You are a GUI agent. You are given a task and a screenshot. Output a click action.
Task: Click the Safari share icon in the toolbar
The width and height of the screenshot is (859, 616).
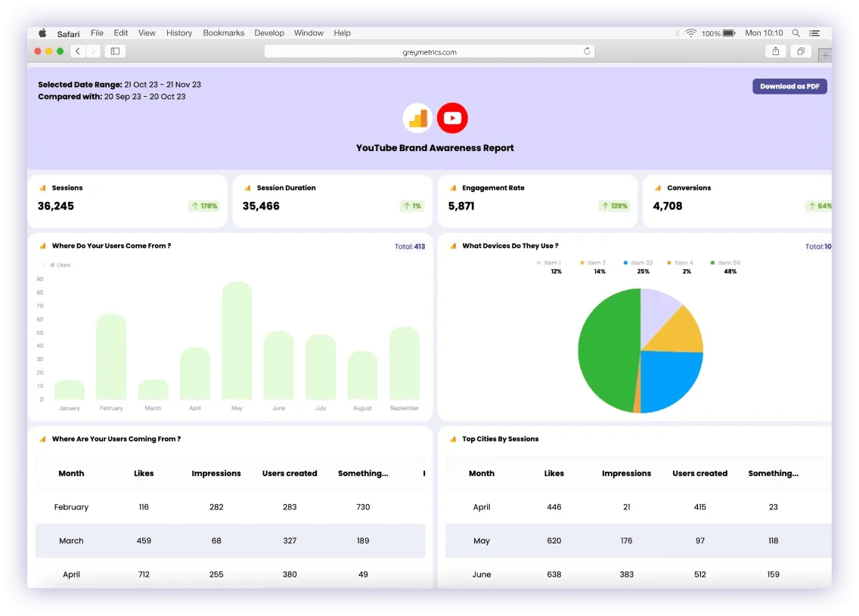[x=774, y=51]
